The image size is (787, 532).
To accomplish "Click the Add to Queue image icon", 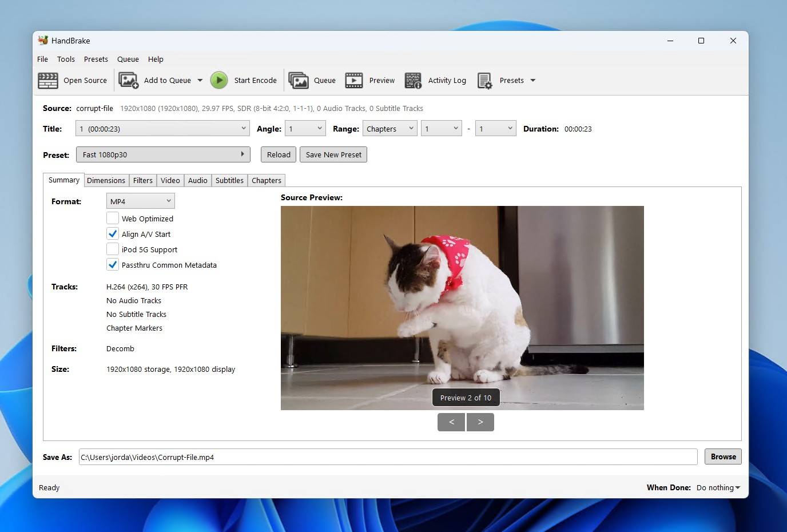I will 129,81.
